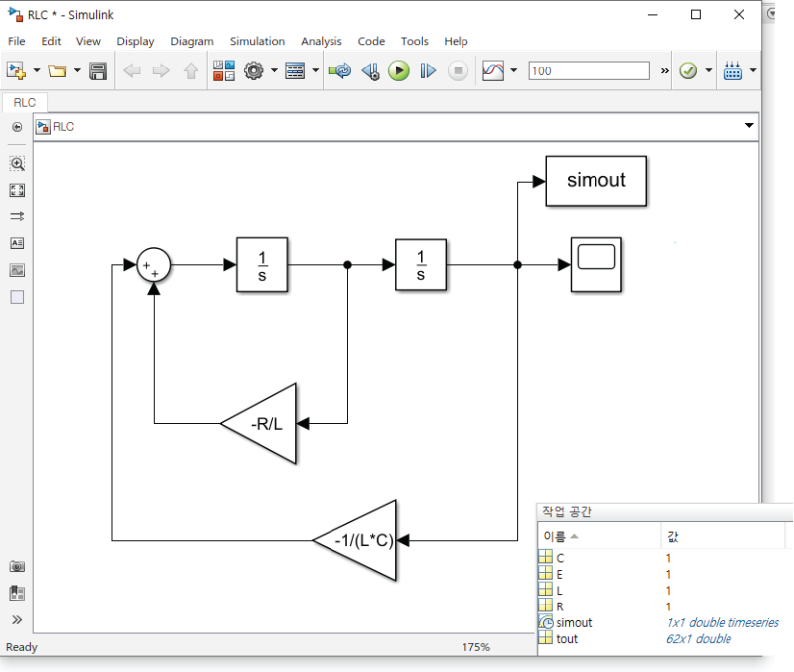Select the Zoom tool in the palette

pyautogui.click(x=15, y=163)
